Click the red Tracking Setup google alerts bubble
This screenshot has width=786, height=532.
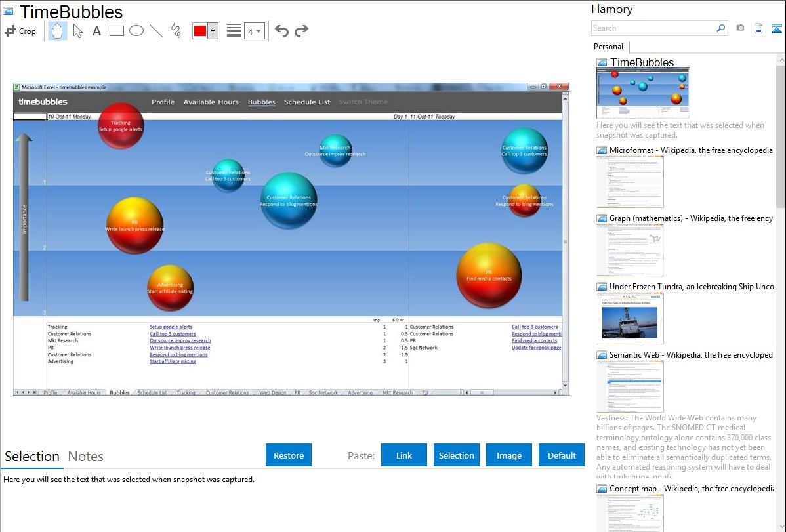coord(121,126)
